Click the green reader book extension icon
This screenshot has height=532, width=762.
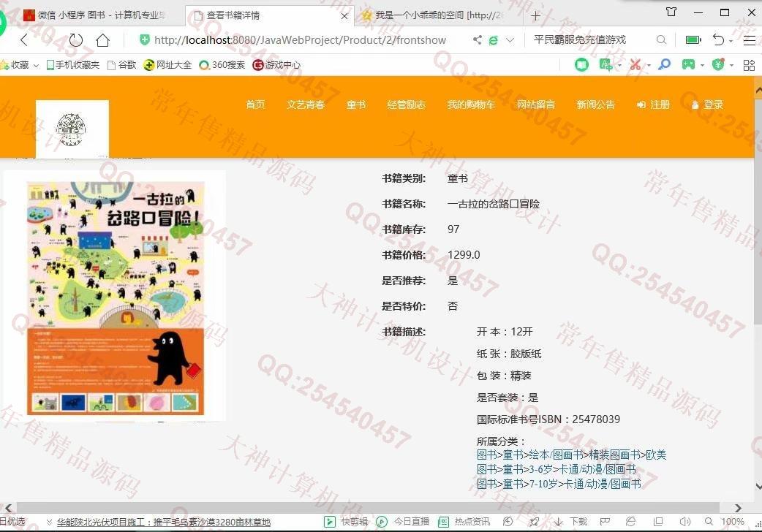click(581, 64)
